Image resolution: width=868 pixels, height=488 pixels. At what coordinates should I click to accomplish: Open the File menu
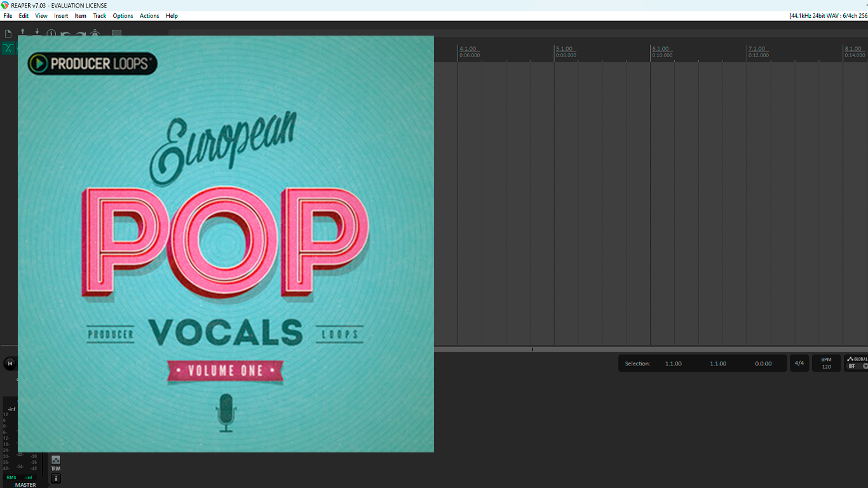(8, 16)
